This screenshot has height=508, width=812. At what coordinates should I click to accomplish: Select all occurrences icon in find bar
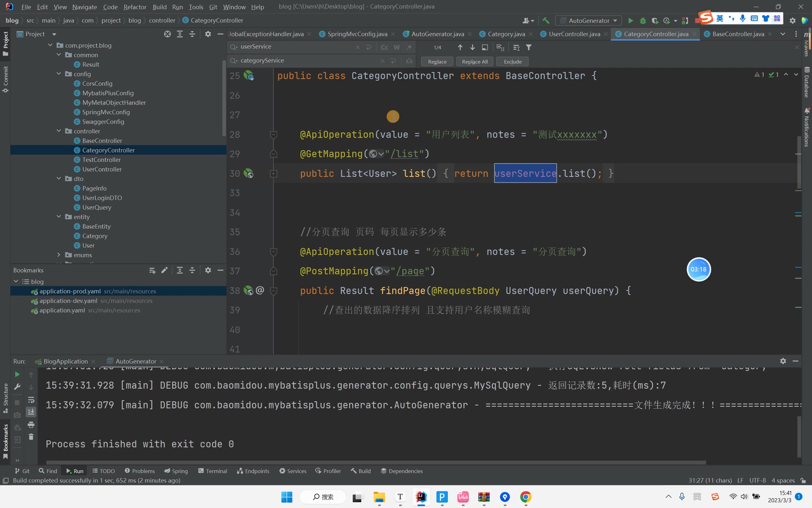click(500, 48)
